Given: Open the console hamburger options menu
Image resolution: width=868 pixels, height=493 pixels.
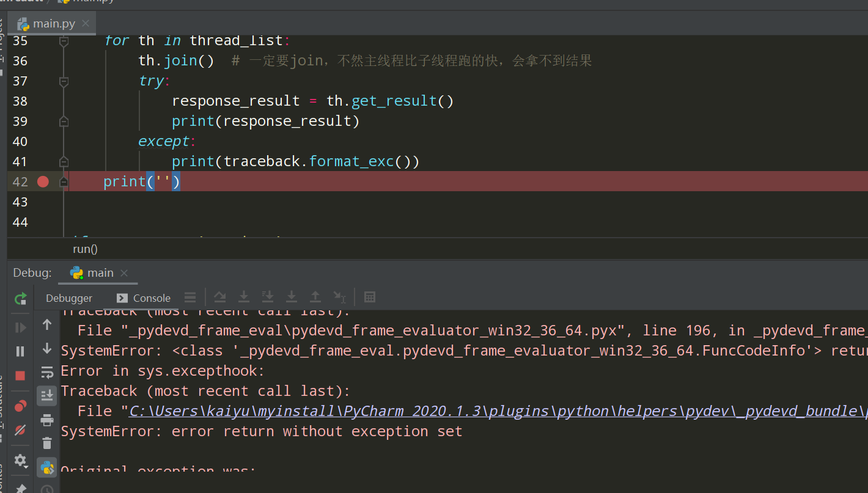Looking at the screenshot, I should 190,298.
